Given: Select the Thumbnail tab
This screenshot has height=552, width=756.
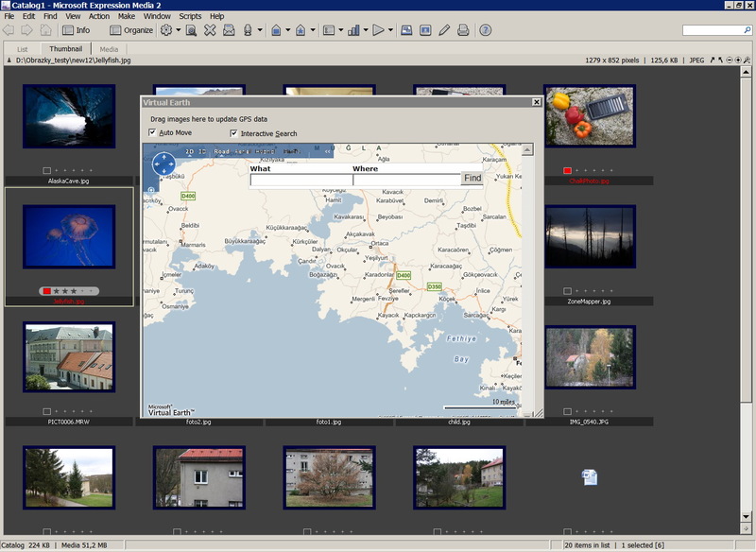Looking at the screenshot, I should pos(65,49).
